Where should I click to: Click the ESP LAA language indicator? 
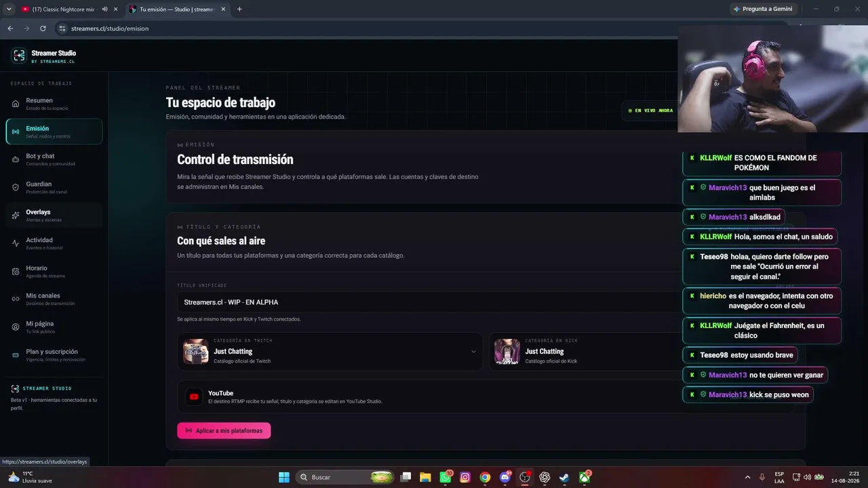pos(779,477)
